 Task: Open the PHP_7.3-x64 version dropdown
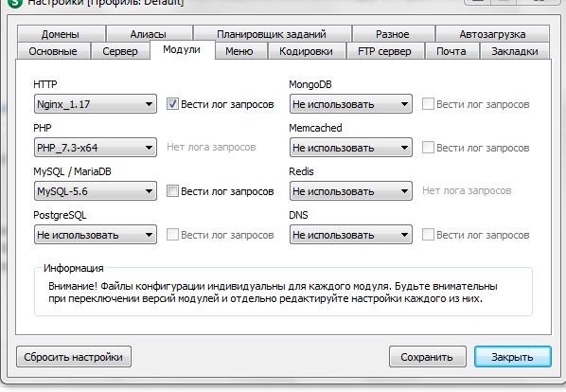(96, 148)
